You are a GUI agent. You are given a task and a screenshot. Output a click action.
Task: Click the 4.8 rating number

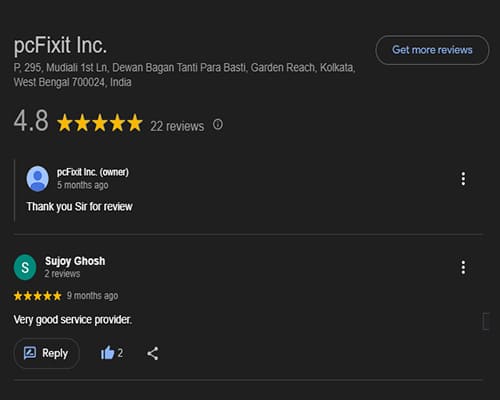point(31,121)
